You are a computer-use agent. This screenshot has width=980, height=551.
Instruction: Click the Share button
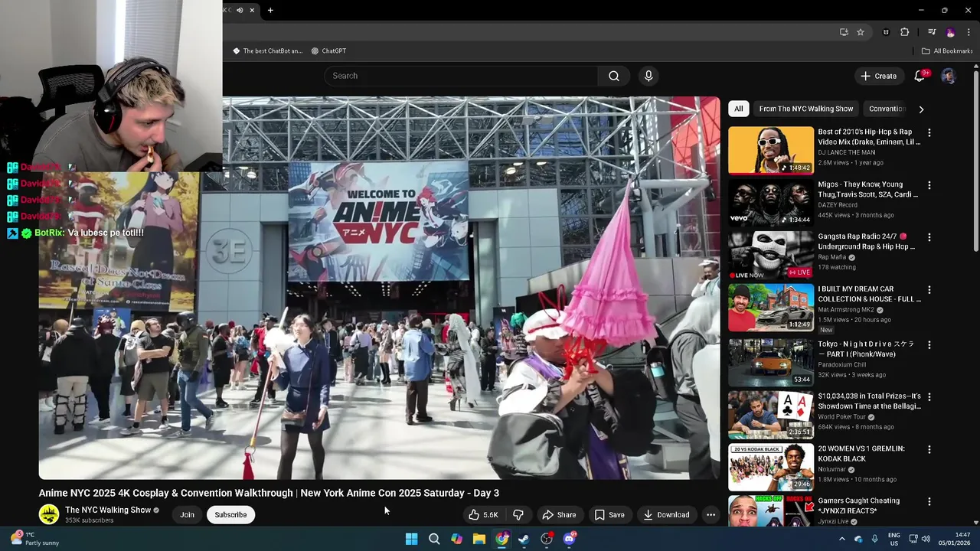click(x=559, y=515)
